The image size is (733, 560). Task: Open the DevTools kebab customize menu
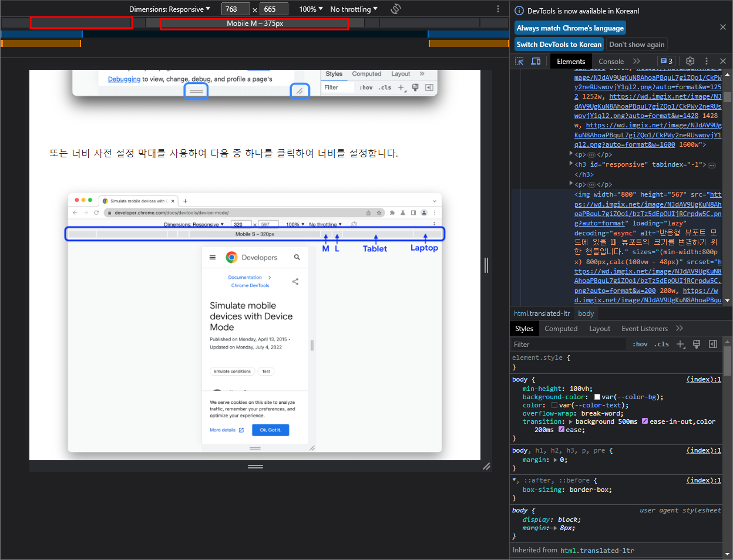pos(707,61)
